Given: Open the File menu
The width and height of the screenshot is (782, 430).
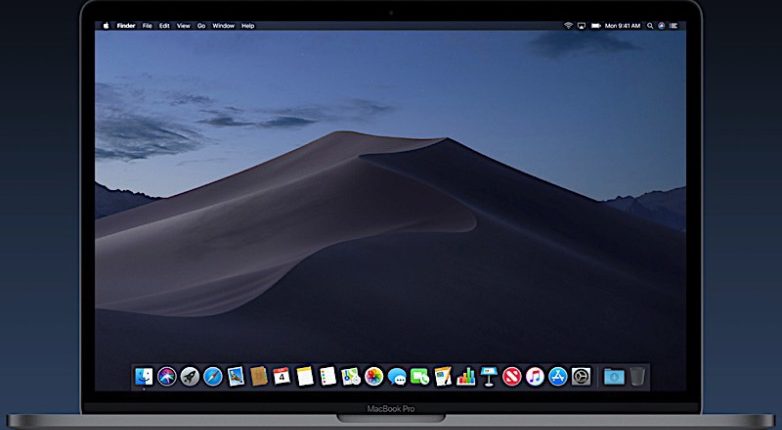Looking at the screenshot, I should [148, 25].
